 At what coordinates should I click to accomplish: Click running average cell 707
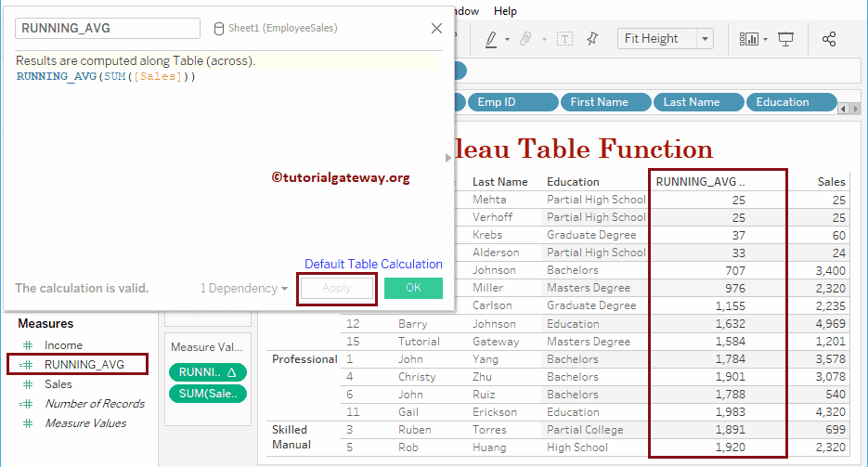click(735, 270)
